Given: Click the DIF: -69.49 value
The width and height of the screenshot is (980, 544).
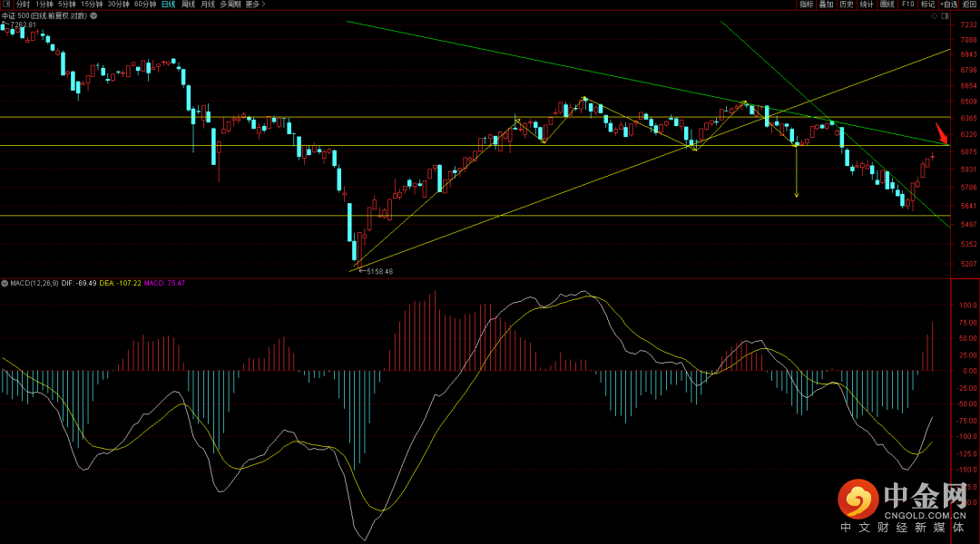Looking at the screenshot, I should point(79,283).
